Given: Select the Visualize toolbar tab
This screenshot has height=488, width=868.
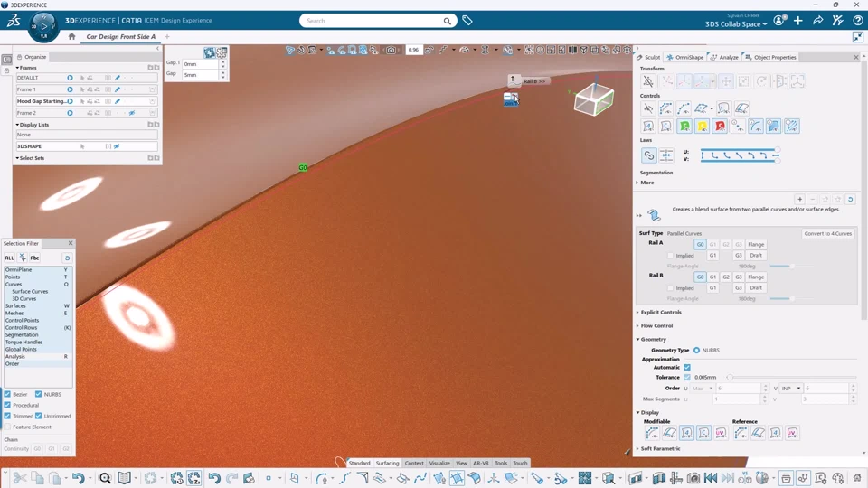Looking at the screenshot, I should 439,463.
